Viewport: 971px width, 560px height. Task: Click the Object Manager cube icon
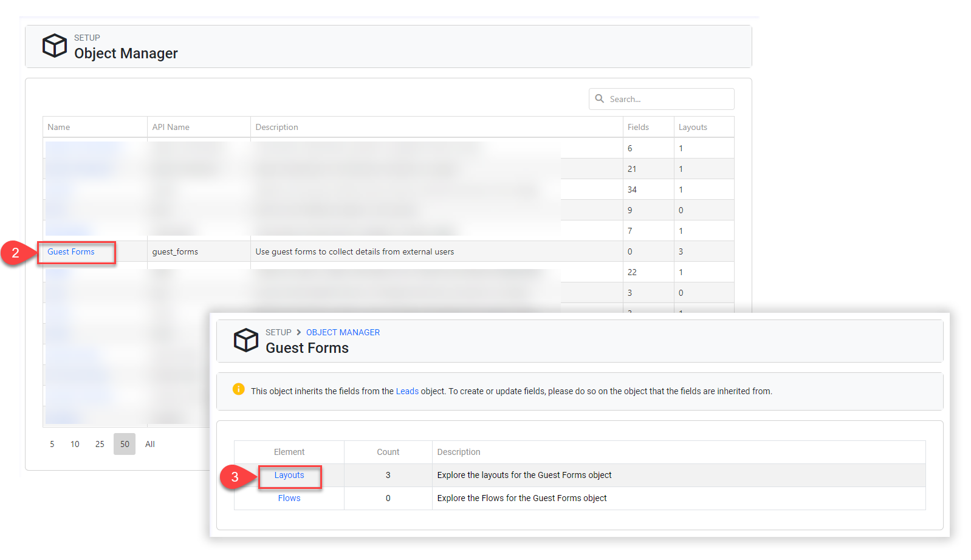[x=55, y=46]
